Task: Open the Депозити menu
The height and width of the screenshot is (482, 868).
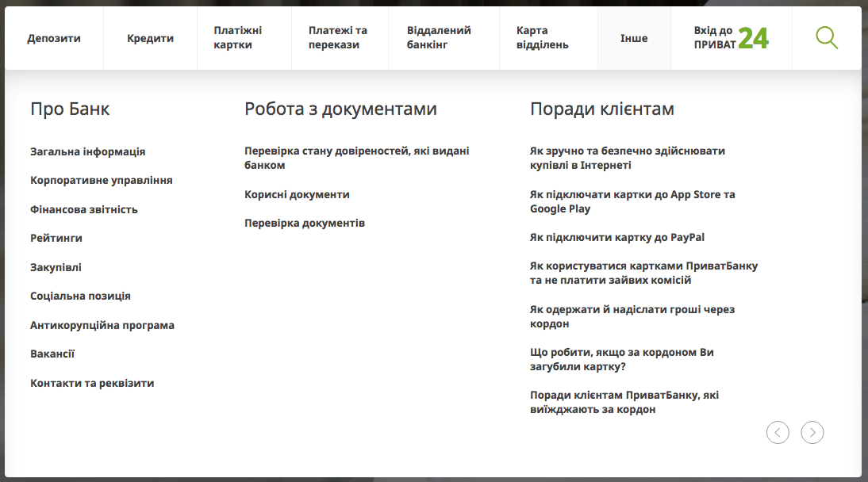Action: [x=54, y=38]
